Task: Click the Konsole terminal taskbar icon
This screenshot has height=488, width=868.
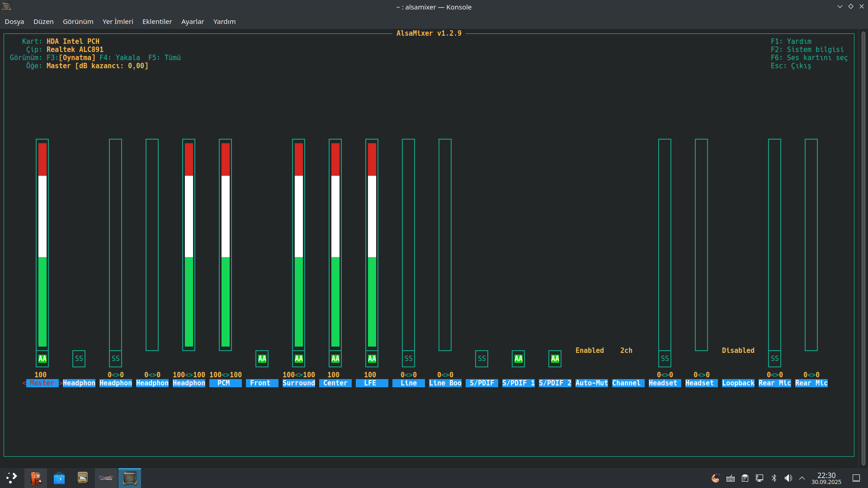Action: [x=130, y=478]
